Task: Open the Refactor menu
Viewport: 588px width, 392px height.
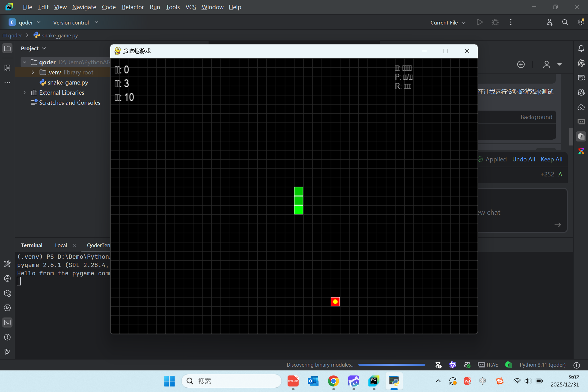Action: click(132, 7)
